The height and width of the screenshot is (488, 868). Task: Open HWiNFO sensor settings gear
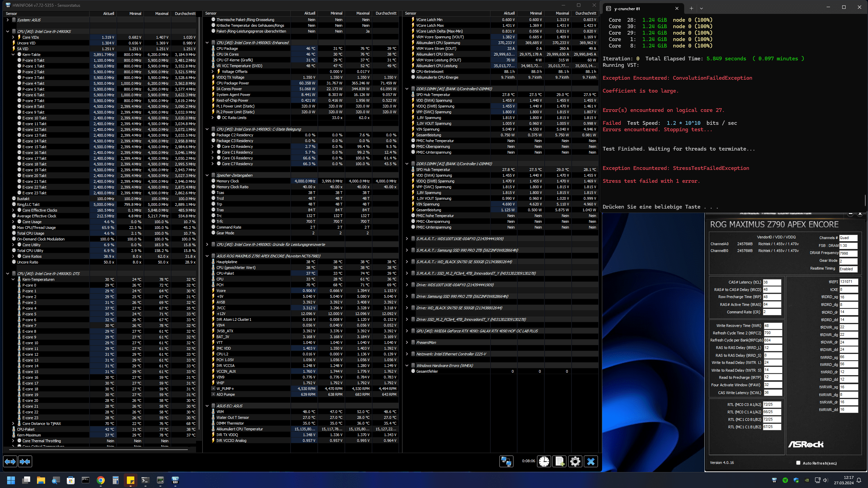tap(575, 462)
